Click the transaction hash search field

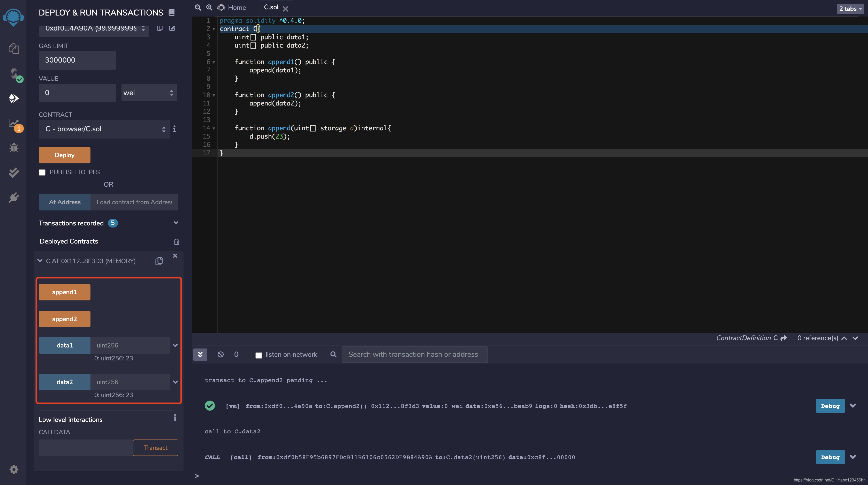coord(414,354)
